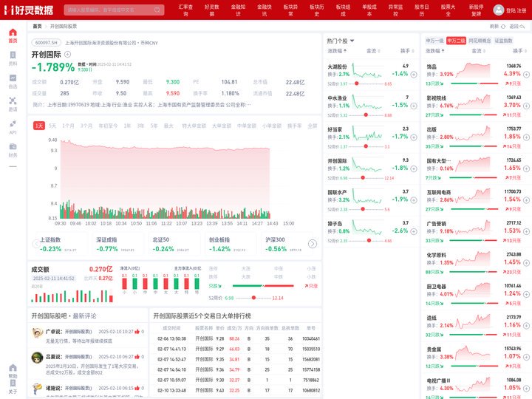Add 中水渔业 with its plus icon

coord(414,106)
